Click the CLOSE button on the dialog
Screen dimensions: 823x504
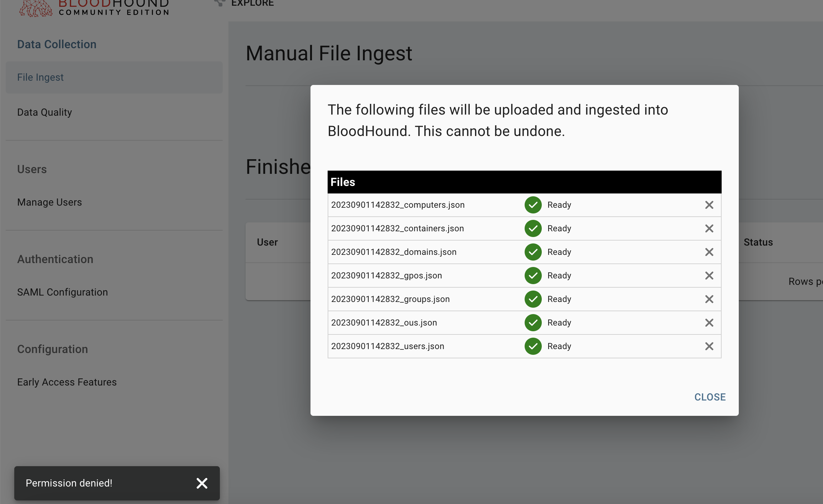[710, 397]
